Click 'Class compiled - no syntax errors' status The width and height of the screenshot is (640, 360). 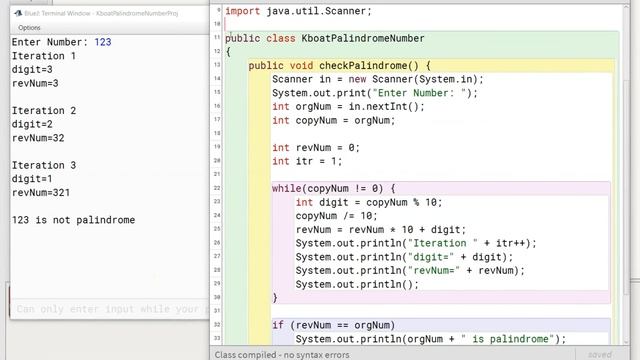(x=282, y=355)
